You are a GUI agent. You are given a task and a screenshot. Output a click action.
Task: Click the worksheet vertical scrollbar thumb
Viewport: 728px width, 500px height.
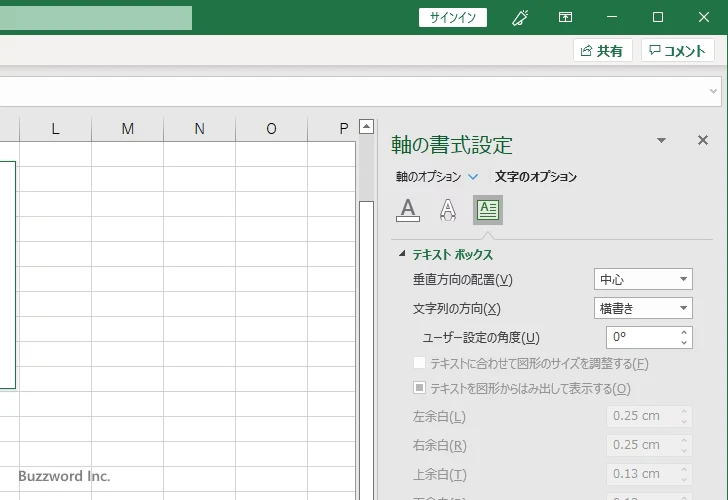pyautogui.click(x=366, y=350)
